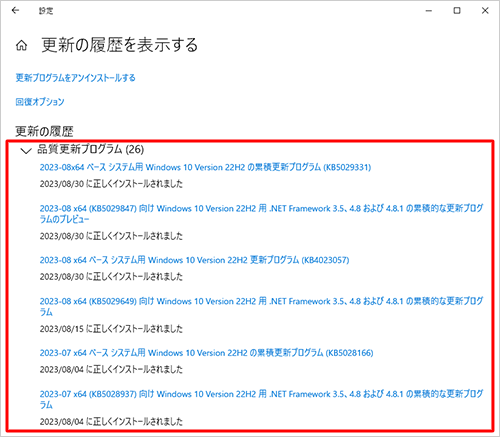Viewport: 500px width, 437px height.
Task: Select the install status under KB4023057
Action: [111, 277]
